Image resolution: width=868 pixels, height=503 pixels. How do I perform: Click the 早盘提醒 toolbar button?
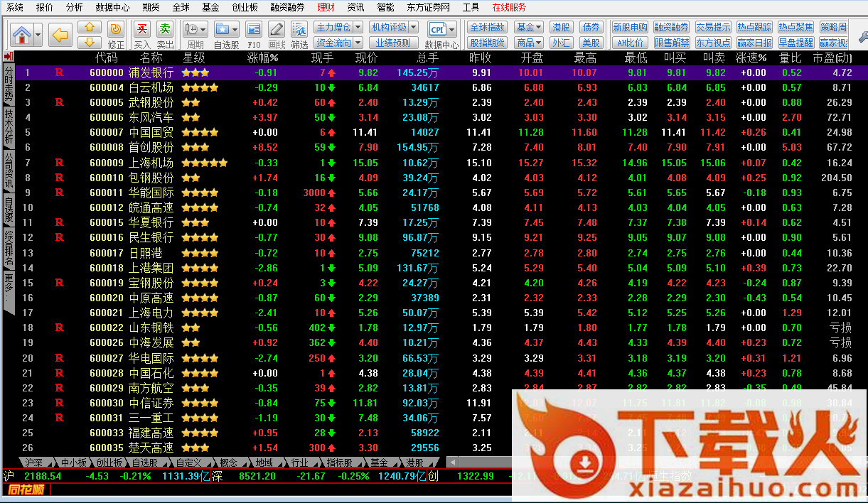(795, 43)
